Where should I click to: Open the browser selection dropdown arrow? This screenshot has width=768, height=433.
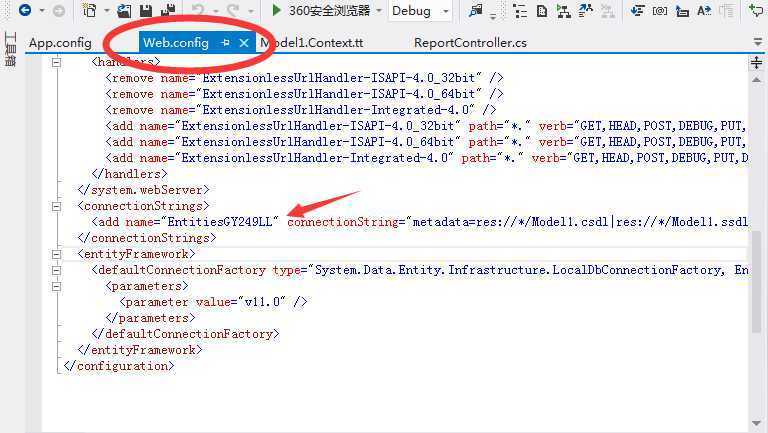point(379,11)
